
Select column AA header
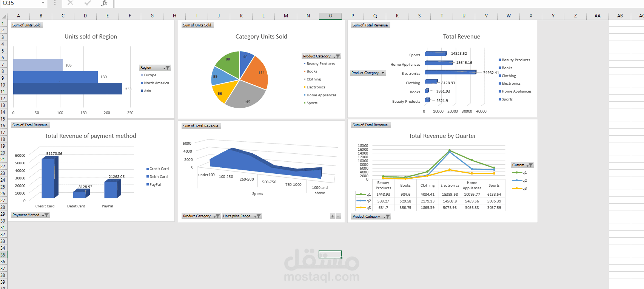598,16
